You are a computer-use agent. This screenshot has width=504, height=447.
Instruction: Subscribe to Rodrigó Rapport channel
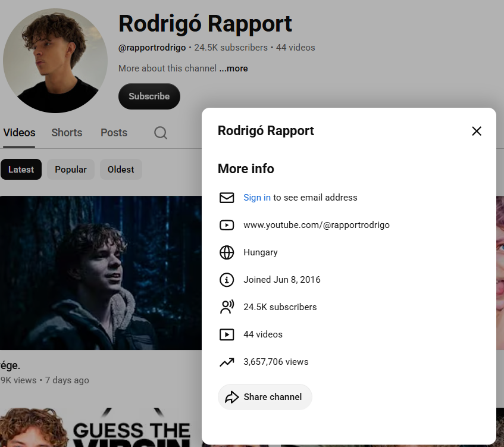149,96
